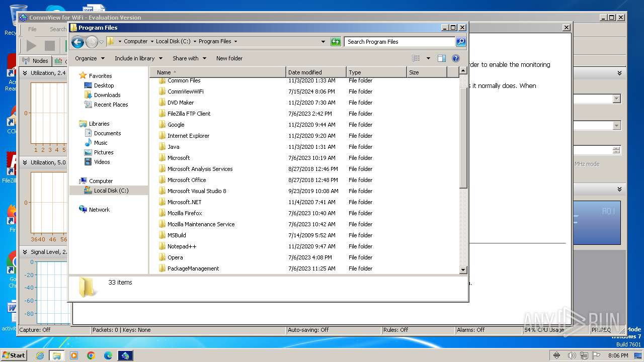Screen dimensions: 644x362
Task: Open CommView File menu
Action: (32, 29)
